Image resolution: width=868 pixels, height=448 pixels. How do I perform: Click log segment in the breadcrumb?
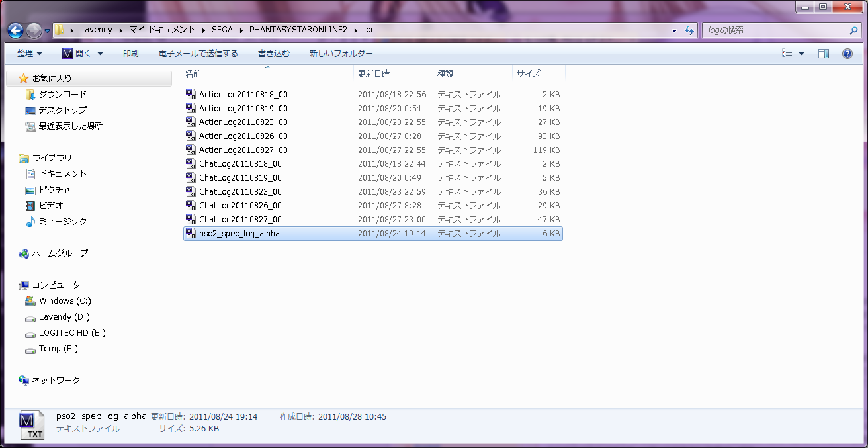[x=369, y=30]
